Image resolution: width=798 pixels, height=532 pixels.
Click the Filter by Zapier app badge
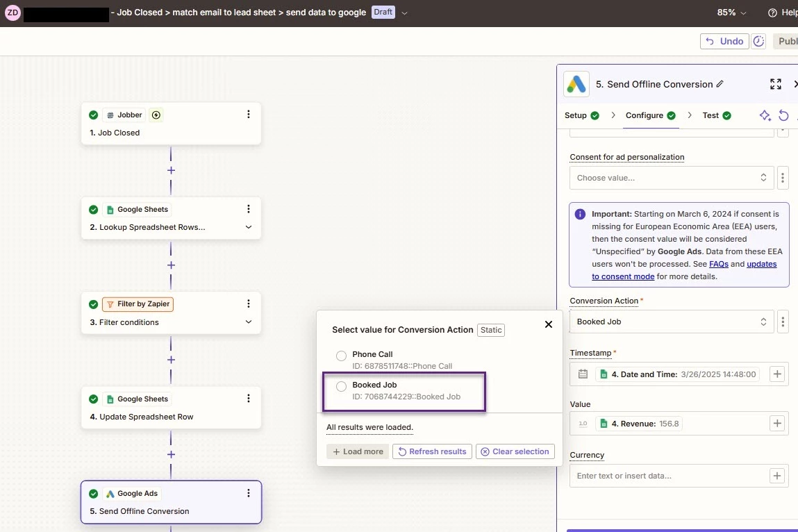[138, 304]
